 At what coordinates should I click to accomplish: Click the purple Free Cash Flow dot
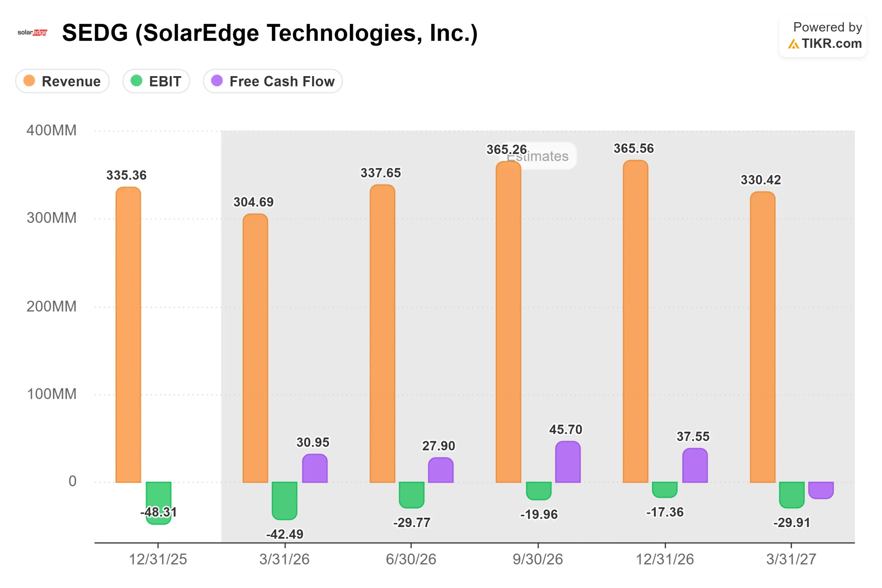(217, 81)
